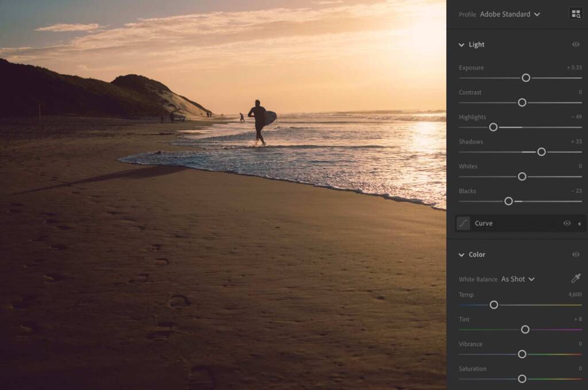
Task: Select the Contrast slider knob
Action: click(x=521, y=102)
